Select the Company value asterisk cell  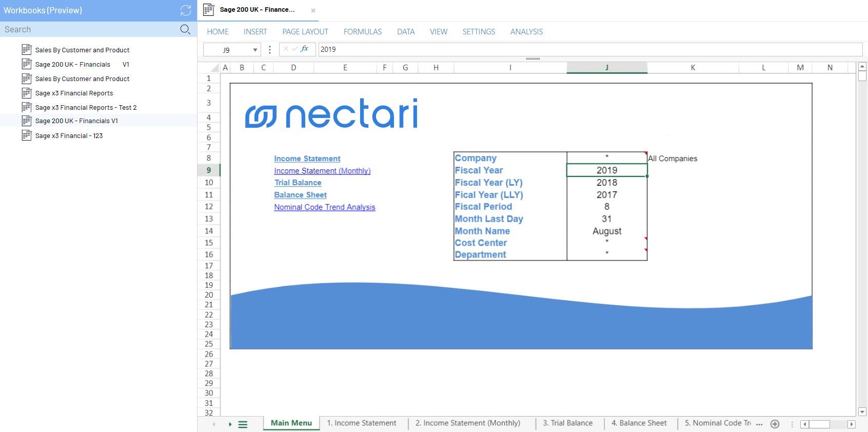[607, 158]
